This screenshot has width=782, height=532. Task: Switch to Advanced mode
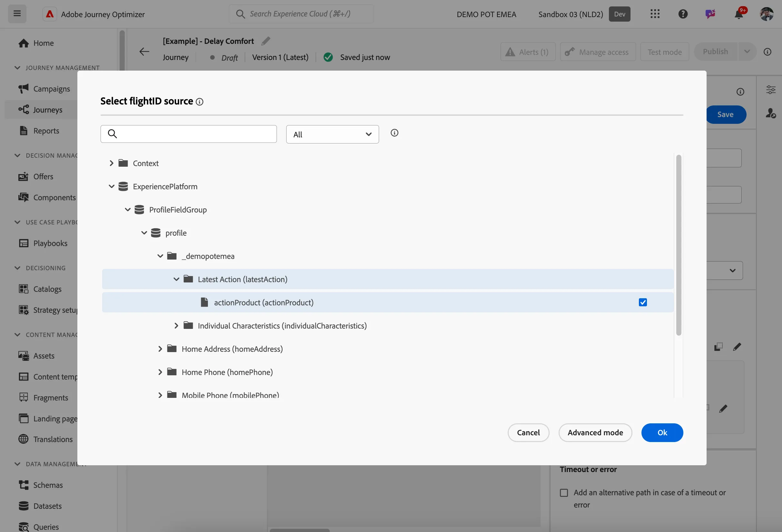[595, 432]
